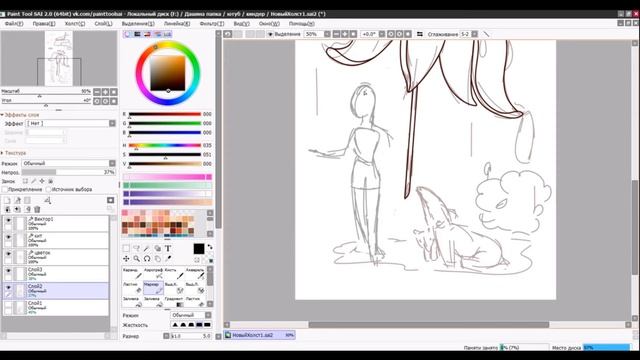This screenshot has height=360, width=640.
Task: Zoom out using the Масштаб minus button
Action: [x=97, y=92]
